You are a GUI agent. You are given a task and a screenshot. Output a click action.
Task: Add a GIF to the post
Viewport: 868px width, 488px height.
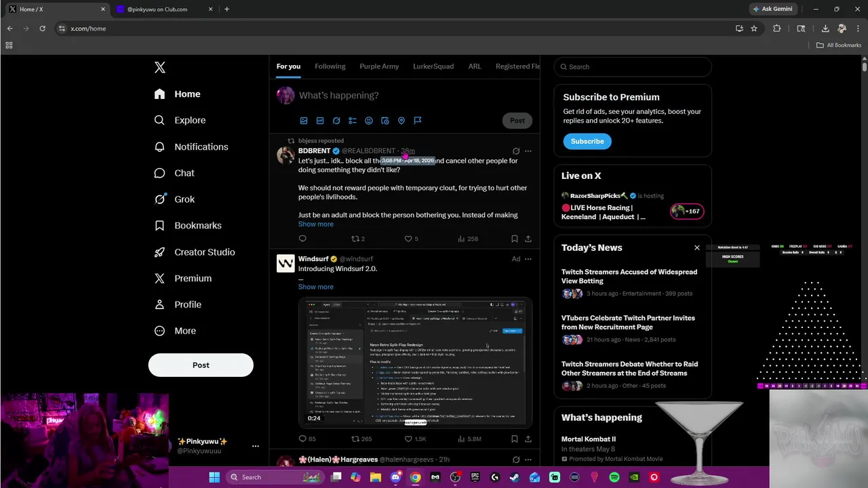320,121
